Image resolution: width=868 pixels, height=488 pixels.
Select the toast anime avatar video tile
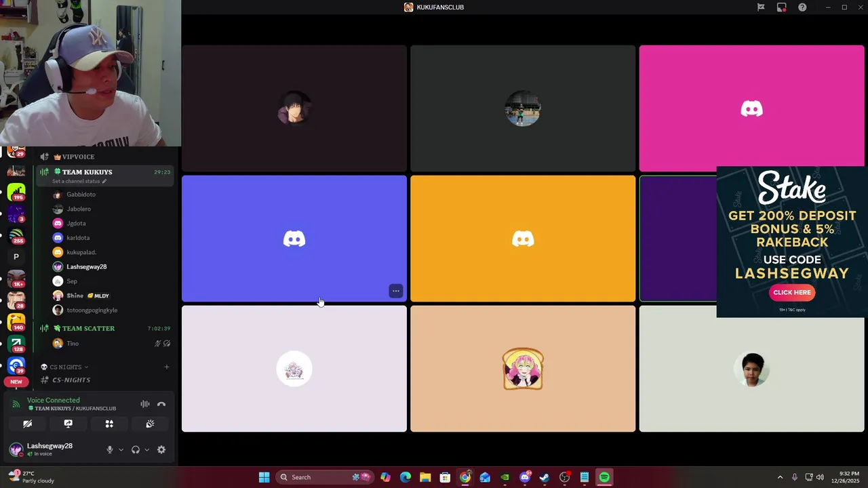pos(523,369)
